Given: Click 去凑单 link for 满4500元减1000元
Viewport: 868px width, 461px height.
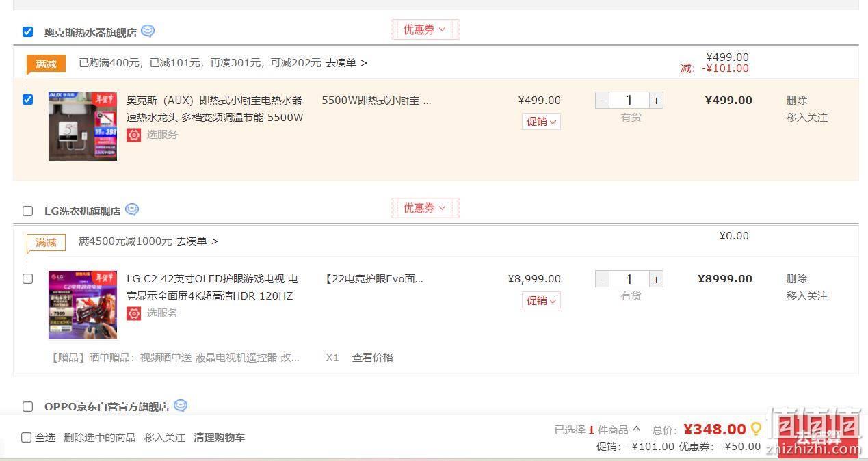Looking at the screenshot, I should [197, 241].
